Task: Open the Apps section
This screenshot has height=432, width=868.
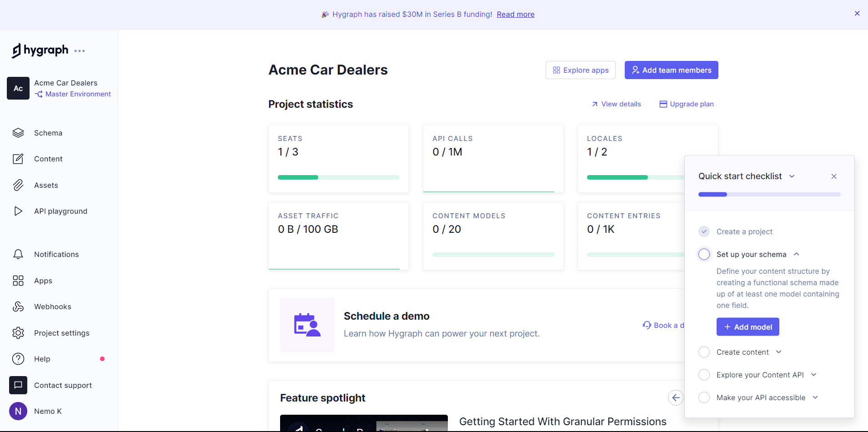Action: [x=43, y=281]
